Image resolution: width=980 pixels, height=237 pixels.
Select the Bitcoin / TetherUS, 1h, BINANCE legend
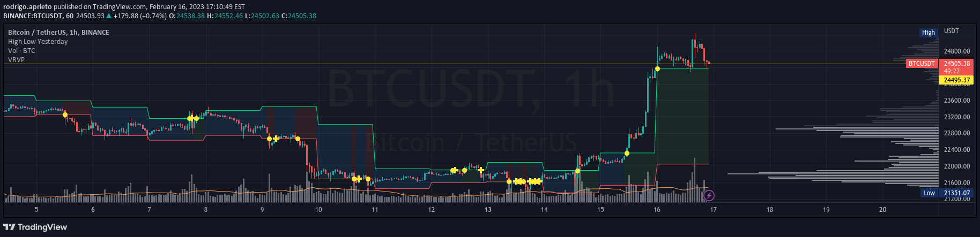pyautogui.click(x=58, y=33)
